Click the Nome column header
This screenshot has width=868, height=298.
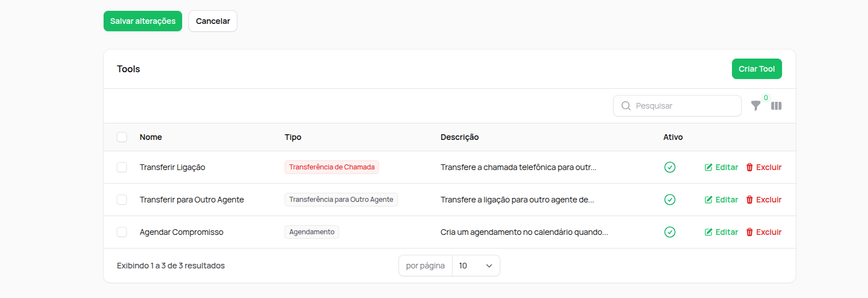[151, 137]
